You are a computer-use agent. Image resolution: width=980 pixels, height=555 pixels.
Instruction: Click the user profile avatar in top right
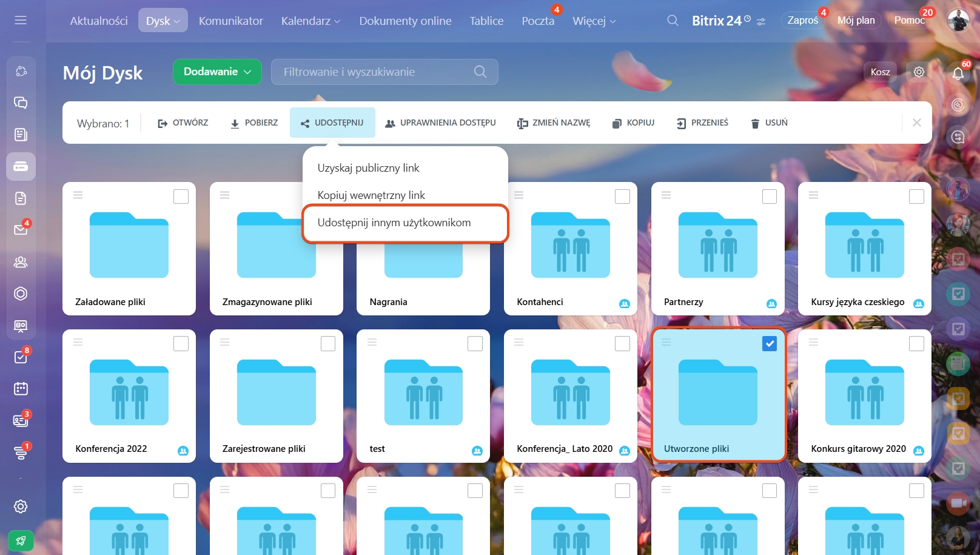tap(959, 20)
